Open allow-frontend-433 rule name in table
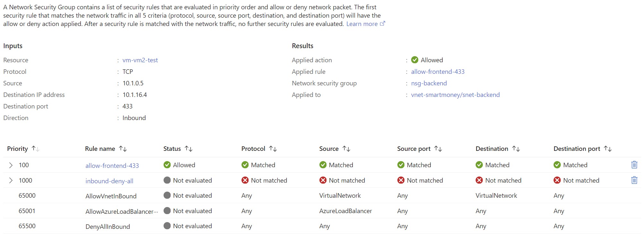644x242 pixels. click(112, 166)
